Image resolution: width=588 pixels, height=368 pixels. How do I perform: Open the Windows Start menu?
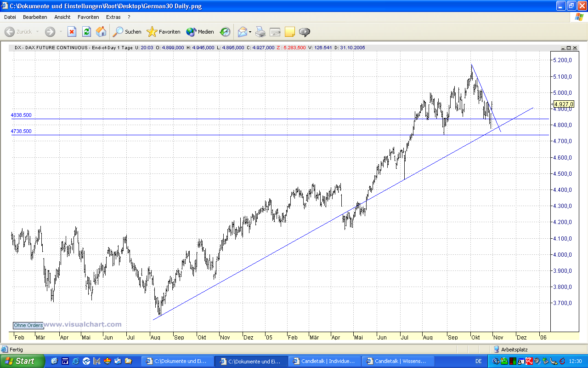tap(23, 361)
